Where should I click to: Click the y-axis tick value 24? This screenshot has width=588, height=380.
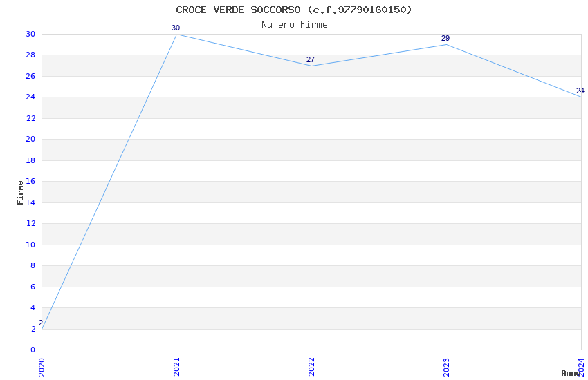[x=30, y=97]
